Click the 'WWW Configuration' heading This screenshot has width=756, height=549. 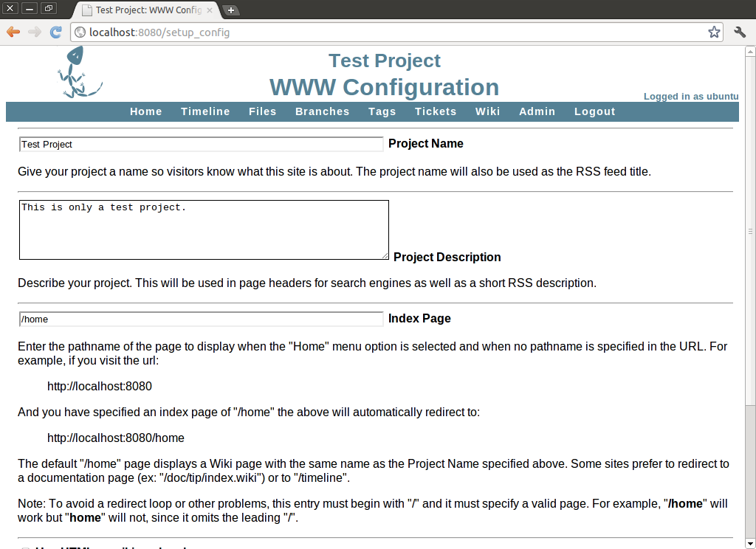384,87
